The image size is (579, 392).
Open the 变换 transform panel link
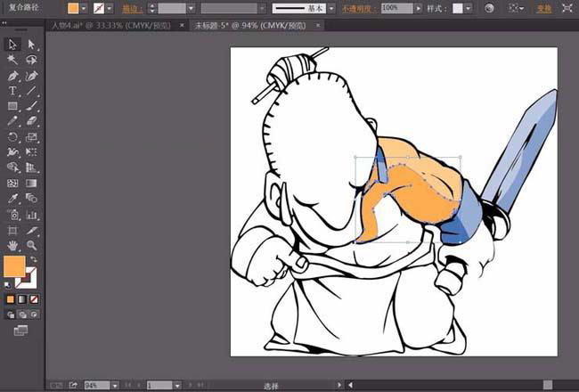544,9
